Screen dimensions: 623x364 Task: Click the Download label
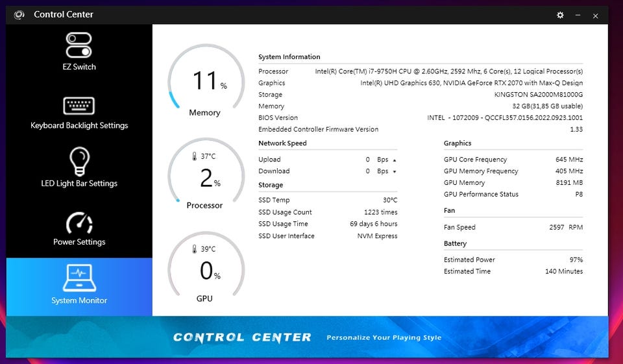(x=274, y=171)
